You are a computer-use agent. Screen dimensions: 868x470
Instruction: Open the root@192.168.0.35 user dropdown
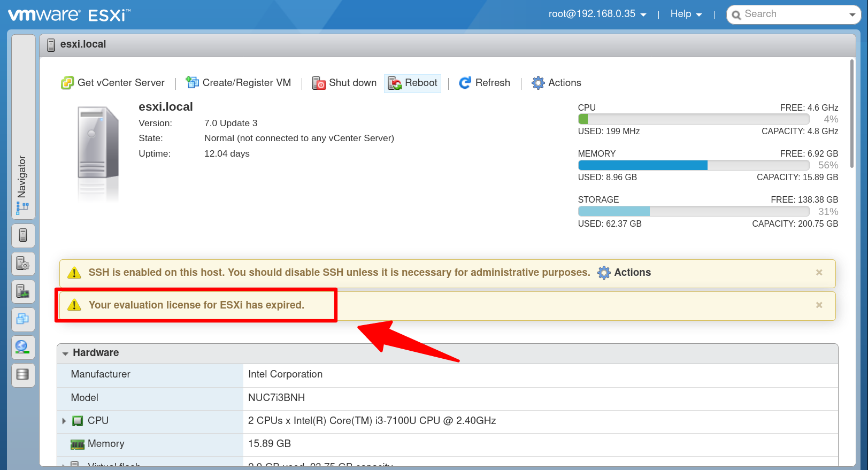point(597,14)
